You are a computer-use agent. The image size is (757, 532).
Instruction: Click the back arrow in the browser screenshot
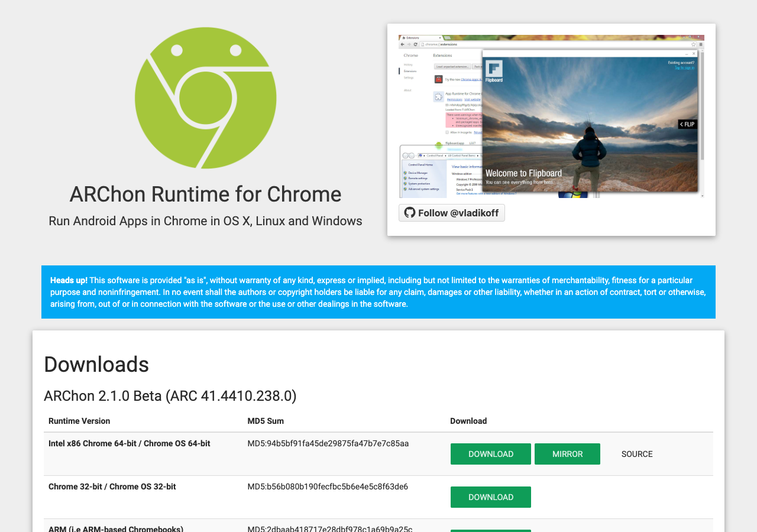coord(402,44)
